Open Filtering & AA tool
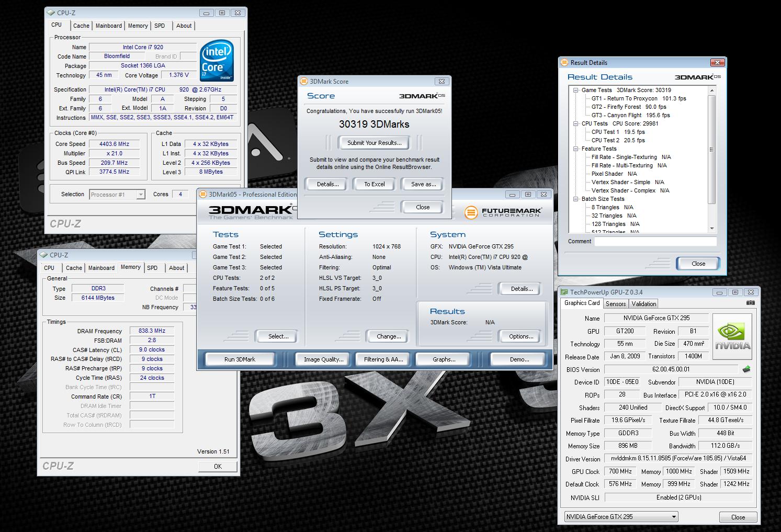 (x=383, y=359)
